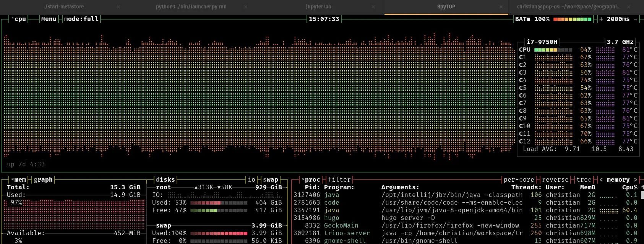Click the Available 452 MiB line

pyautogui.click(x=74, y=233)
